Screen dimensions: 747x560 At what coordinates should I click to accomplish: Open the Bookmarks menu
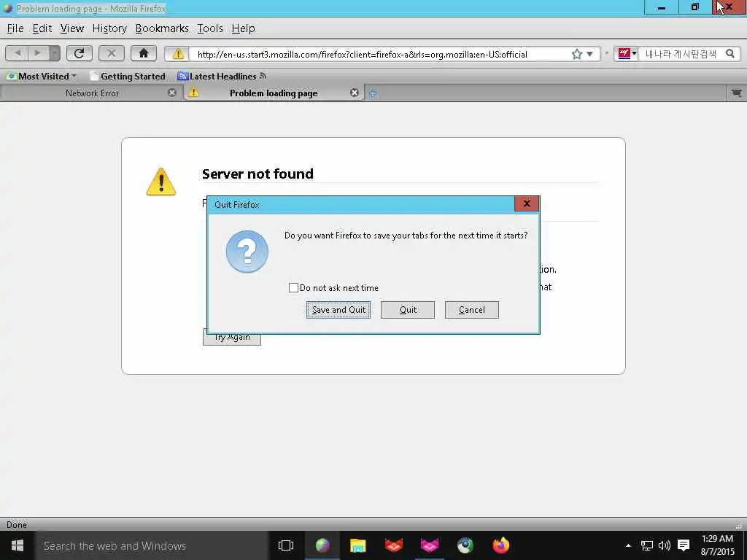162,28
